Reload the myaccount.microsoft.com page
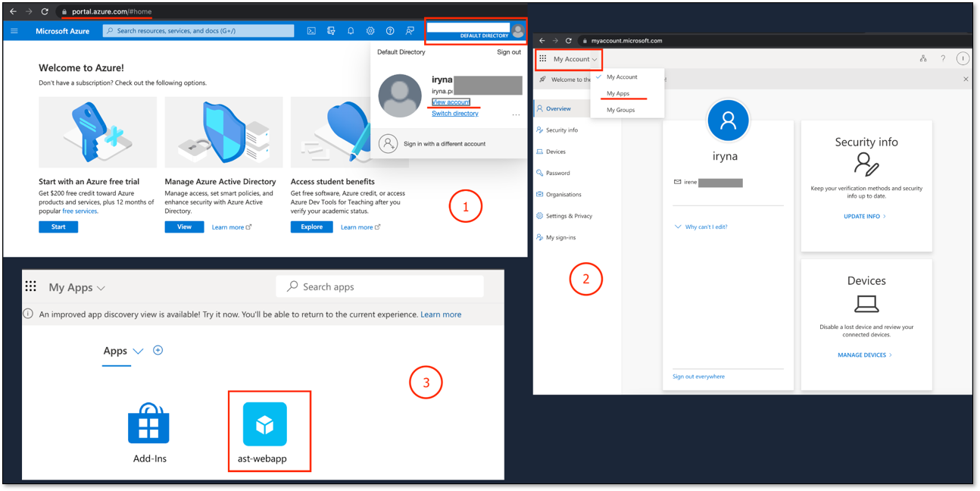Image resolution: width=980 pixels, height=491 pixels. [569, 40]
